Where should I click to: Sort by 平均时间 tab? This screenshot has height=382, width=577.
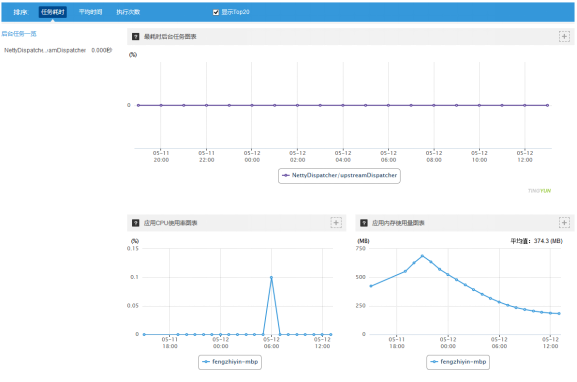tap(91, 12)
